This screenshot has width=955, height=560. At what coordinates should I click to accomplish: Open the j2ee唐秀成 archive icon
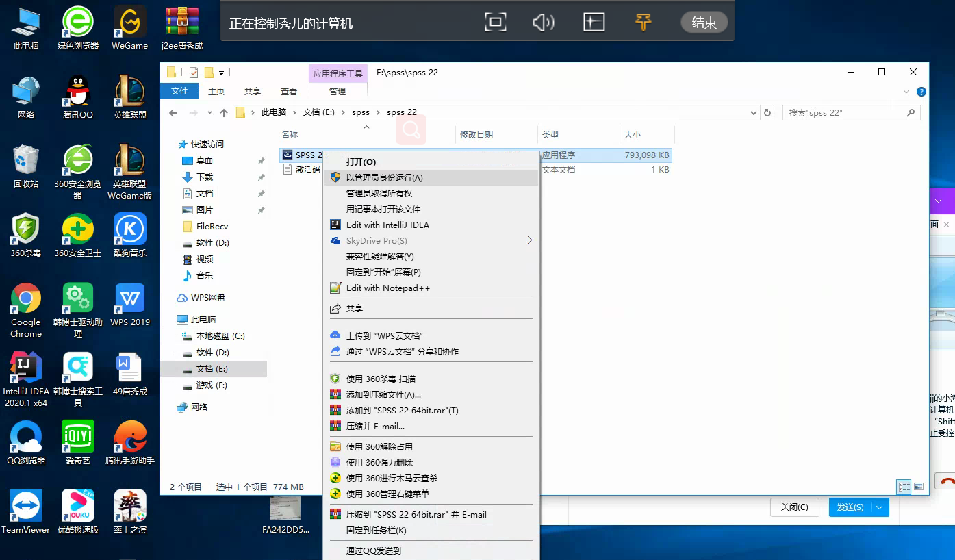[x=182, y=28]
